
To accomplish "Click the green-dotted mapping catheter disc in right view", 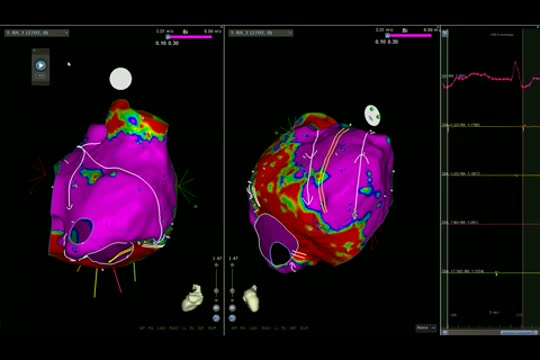I will tap(373, 115).
